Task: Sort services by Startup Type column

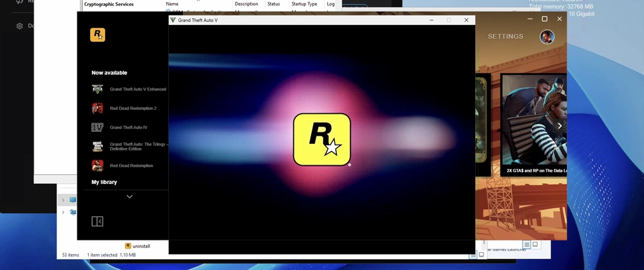Action: 305,4
